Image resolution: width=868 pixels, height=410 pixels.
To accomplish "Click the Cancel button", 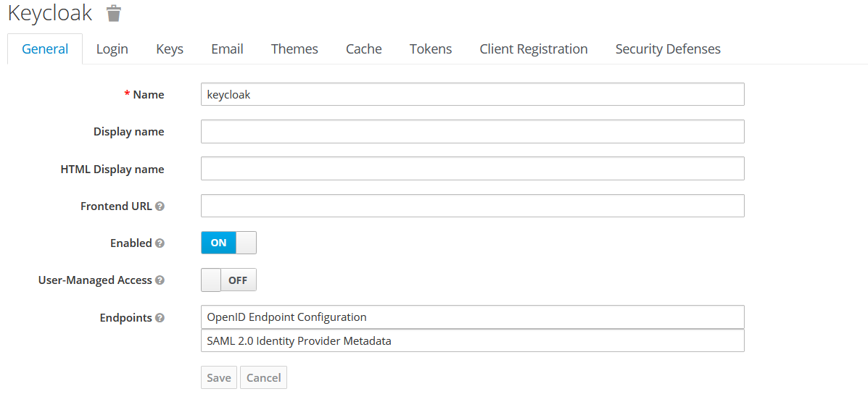I will (x=263, y=377).
